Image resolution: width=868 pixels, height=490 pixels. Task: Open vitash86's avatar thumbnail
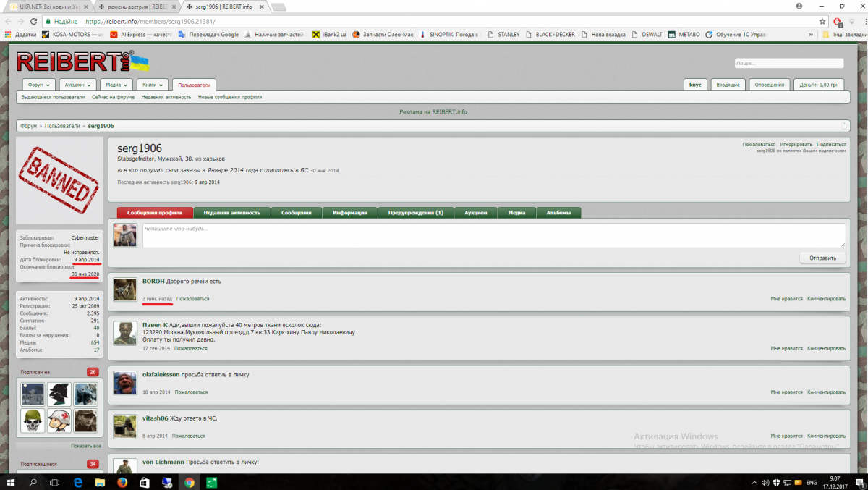point(125,427)
